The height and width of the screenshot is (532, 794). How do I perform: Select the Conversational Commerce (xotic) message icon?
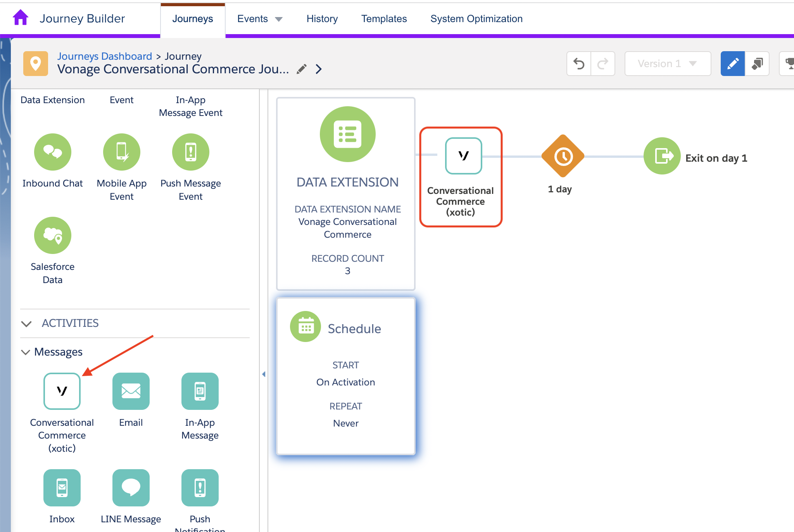tap(62, 391)
